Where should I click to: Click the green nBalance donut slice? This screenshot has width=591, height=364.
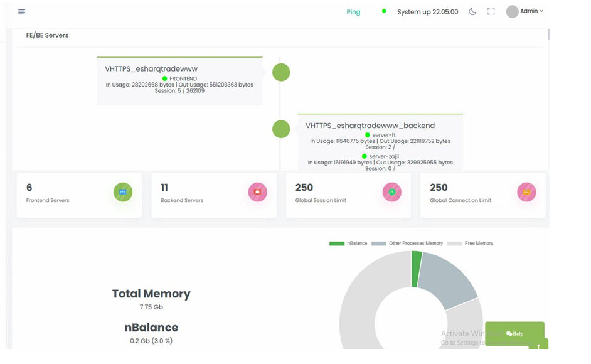[x=415, y=269]
